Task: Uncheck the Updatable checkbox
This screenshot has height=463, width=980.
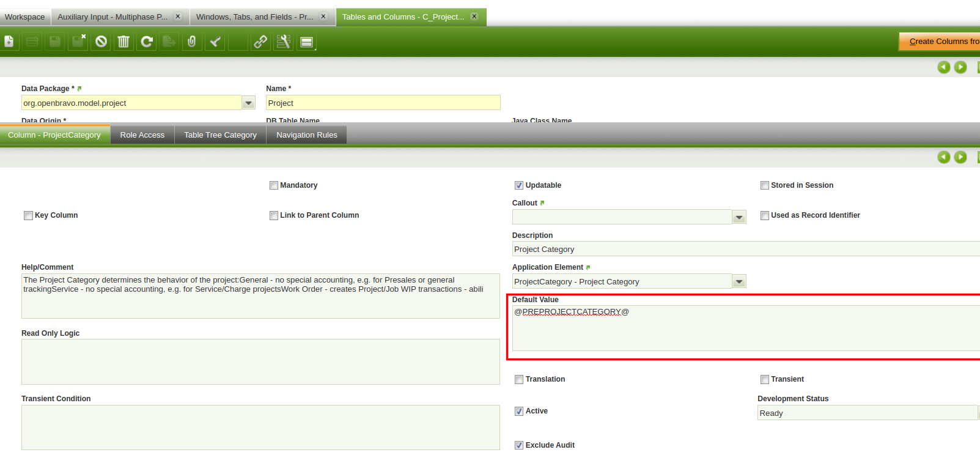Action: 519,185
